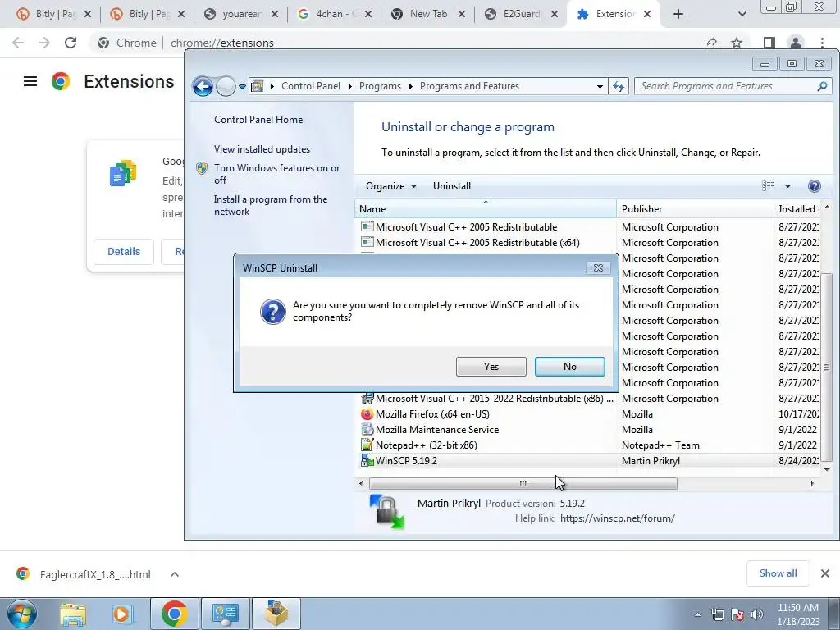Click the Mozilla Firefox program icon
This screenshot has height=630, width=840.
click(367, 414)
